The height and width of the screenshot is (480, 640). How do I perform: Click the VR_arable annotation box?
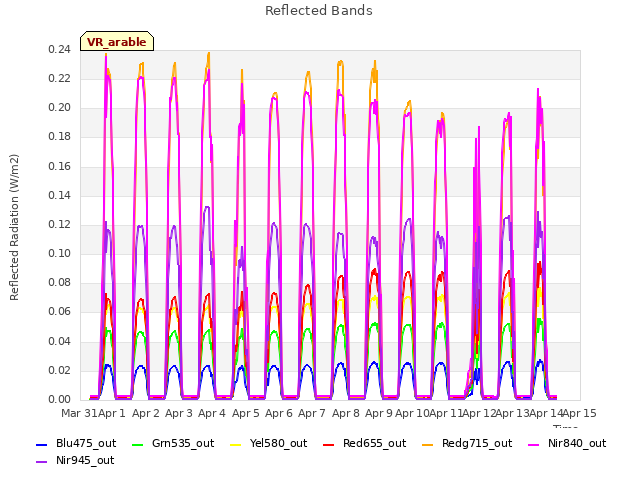(x=117, y=41)
